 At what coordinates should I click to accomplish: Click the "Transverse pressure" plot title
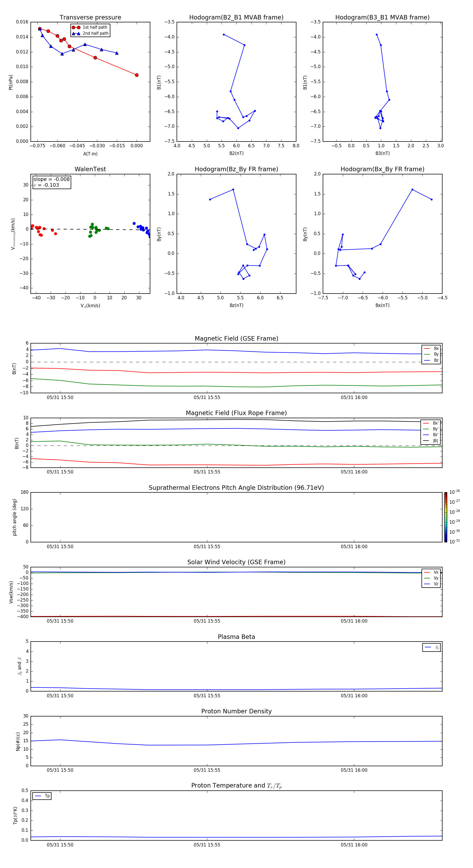point(90,18)
